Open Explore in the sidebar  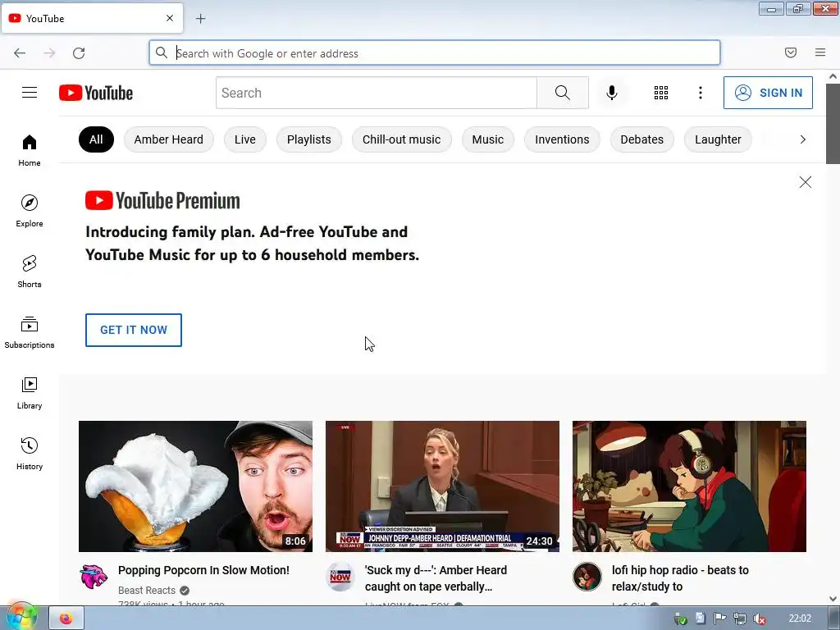pyautogui.click(x=30, y=211)
